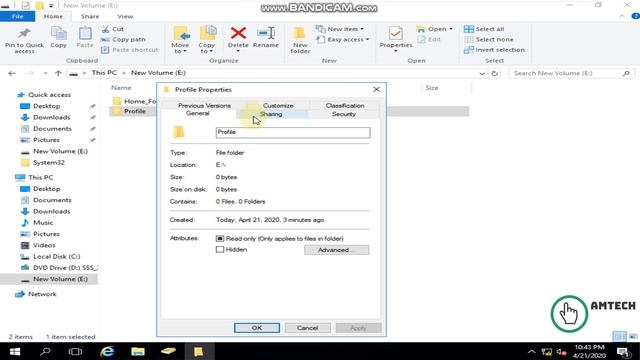Open the ribbon Open dropdown
Image resolution: width=640 pixels, height=360 pixels.
(434, 29)
